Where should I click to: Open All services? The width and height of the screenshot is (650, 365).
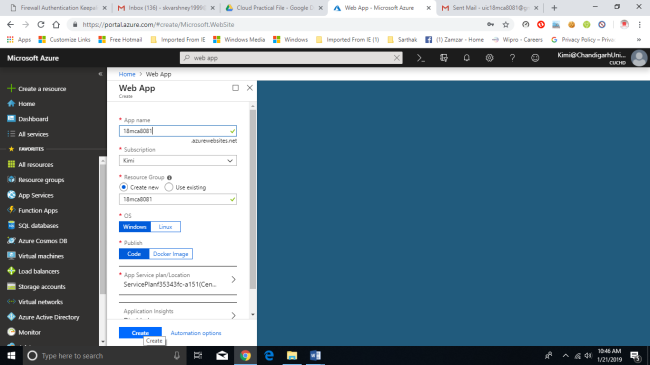pos(33,134)
